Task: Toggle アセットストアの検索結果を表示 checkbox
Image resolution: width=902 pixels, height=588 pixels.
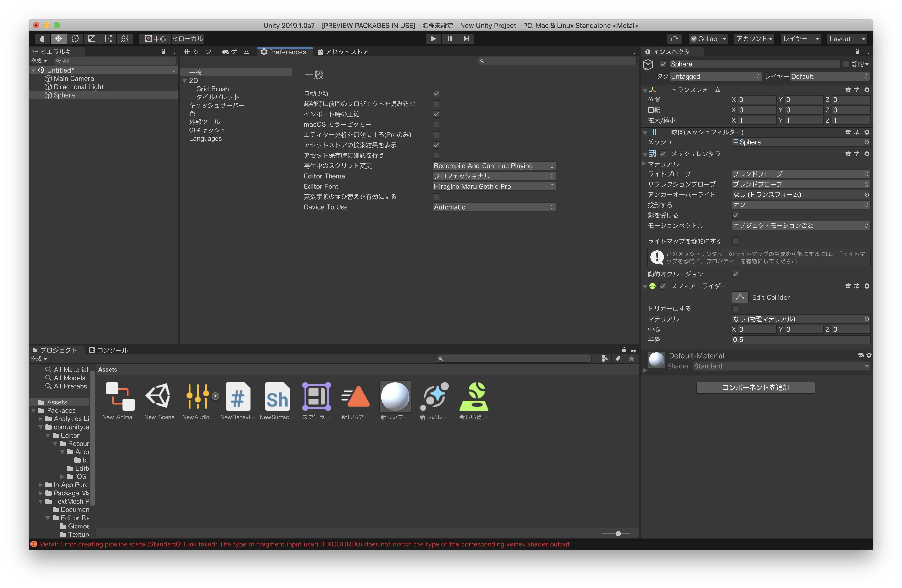Action: coord(437,145)
